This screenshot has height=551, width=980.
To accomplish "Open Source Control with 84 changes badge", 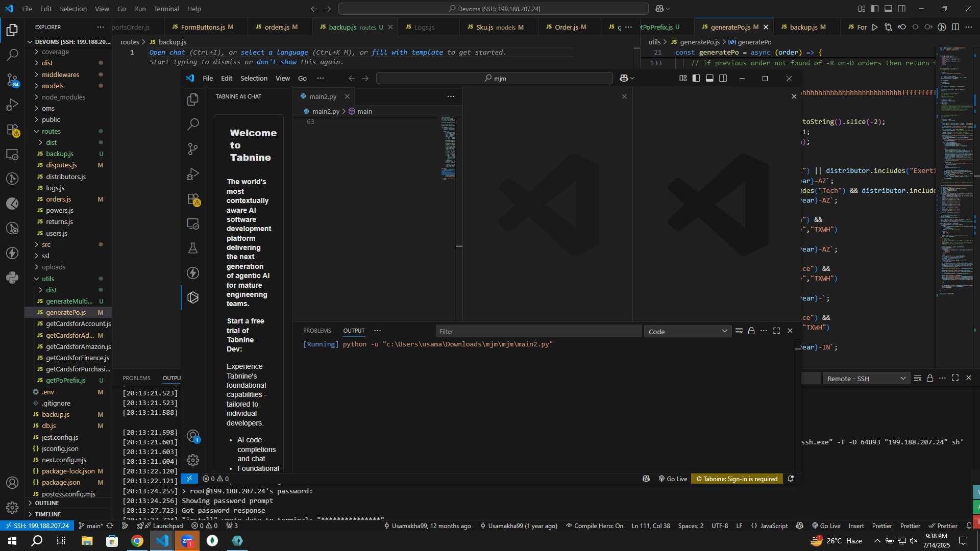I will point(12,80).
